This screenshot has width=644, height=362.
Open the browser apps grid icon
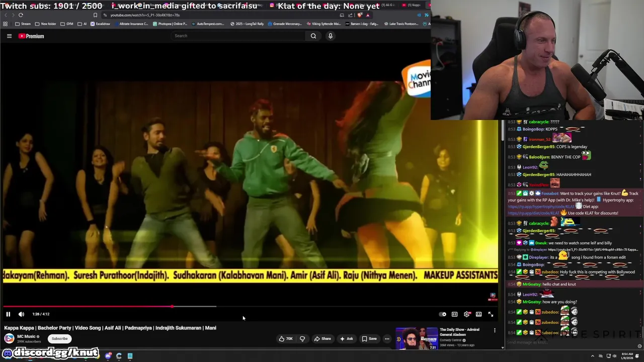6,24
